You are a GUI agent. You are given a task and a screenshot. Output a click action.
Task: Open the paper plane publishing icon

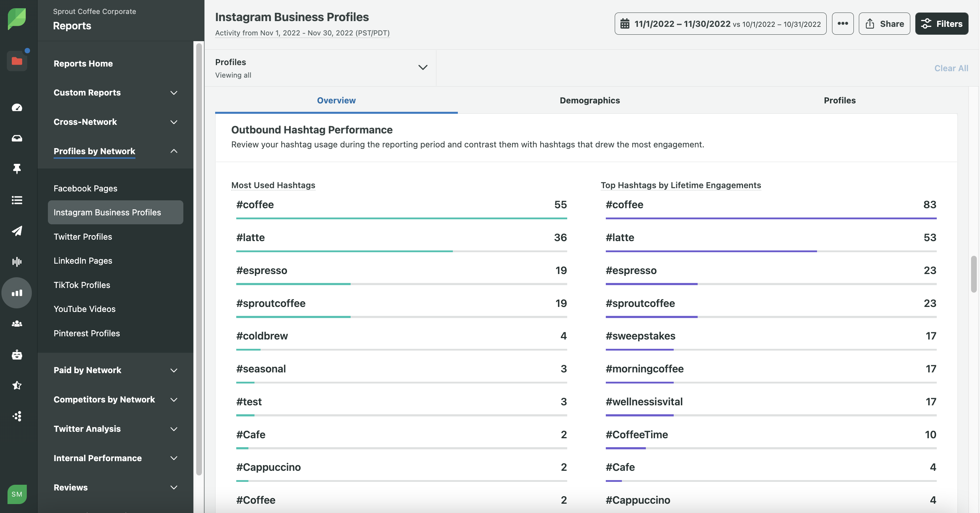pyautogui.click(x=17, y=231)
